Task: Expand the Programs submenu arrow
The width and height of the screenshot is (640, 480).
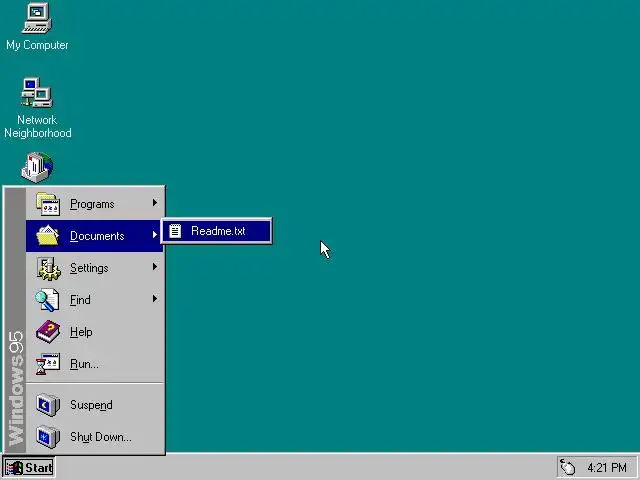Action: [155, 202]
